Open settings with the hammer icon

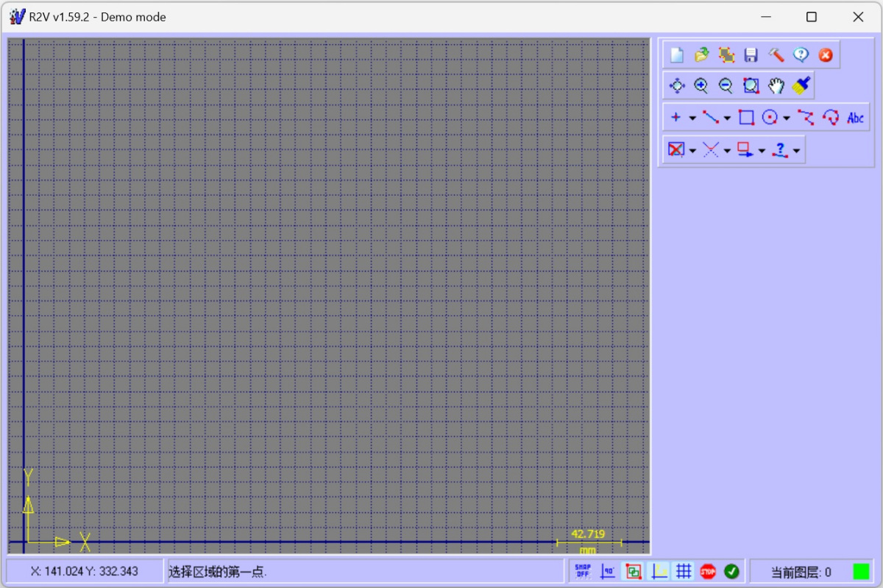point(776,55)
